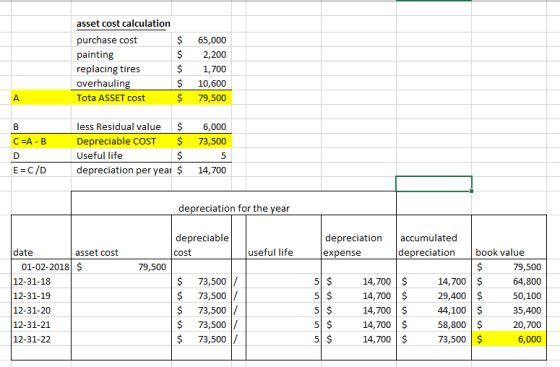Click accumulated depreciation 58,800
The width and height of the screenshot is (560, 367).
(434, 325)
